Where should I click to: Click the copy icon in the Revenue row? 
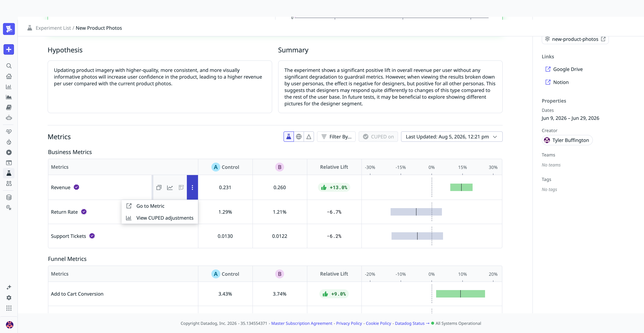tap(159, 187)
